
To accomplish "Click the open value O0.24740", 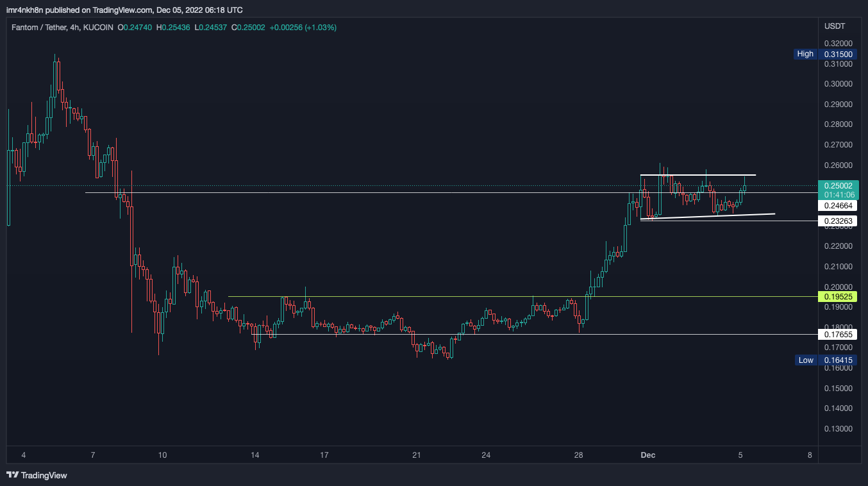I will pos(135,28).
